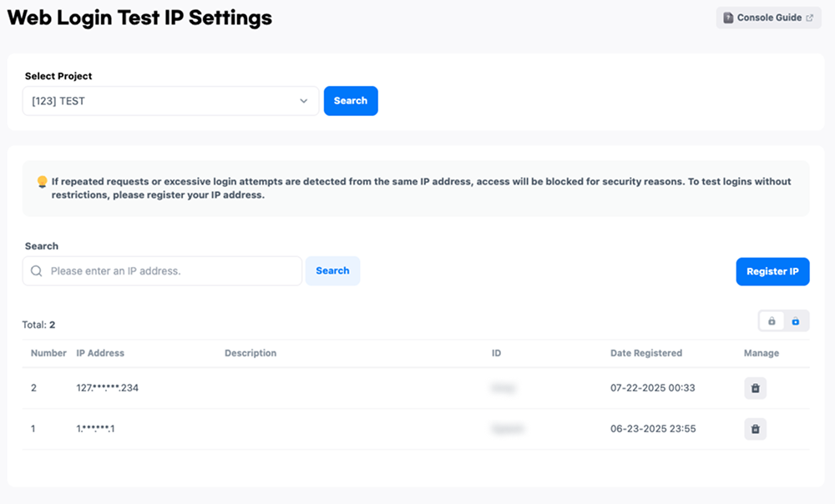Switch to the gray lock view
Screen dimensions: 835x504
click(x=772, y=321)
